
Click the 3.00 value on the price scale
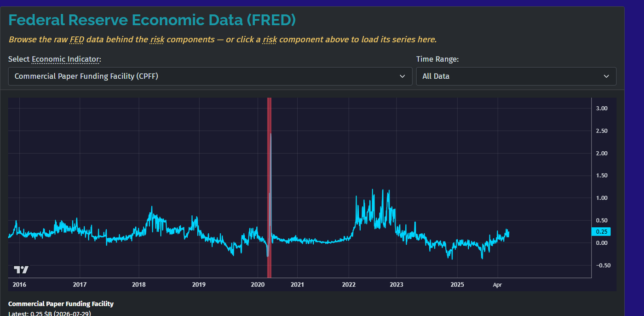pyautogui.click(x=602, y=109)
